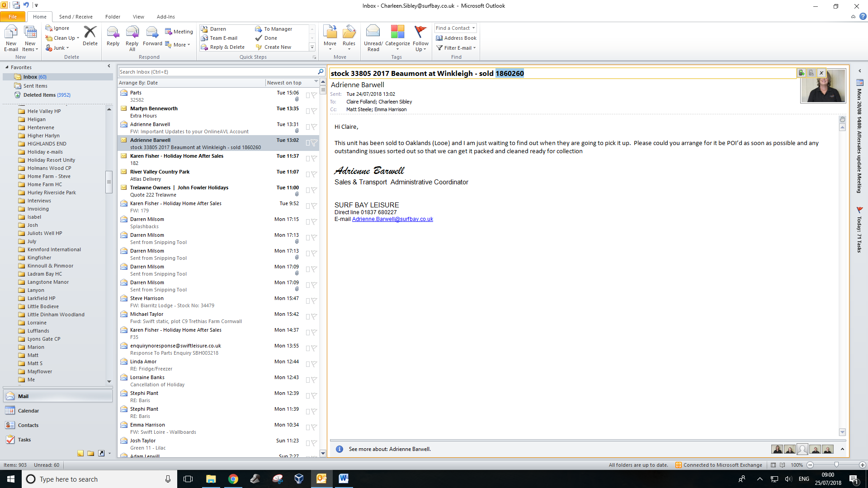Open Word from the taskbar

[x=344, y=479]
